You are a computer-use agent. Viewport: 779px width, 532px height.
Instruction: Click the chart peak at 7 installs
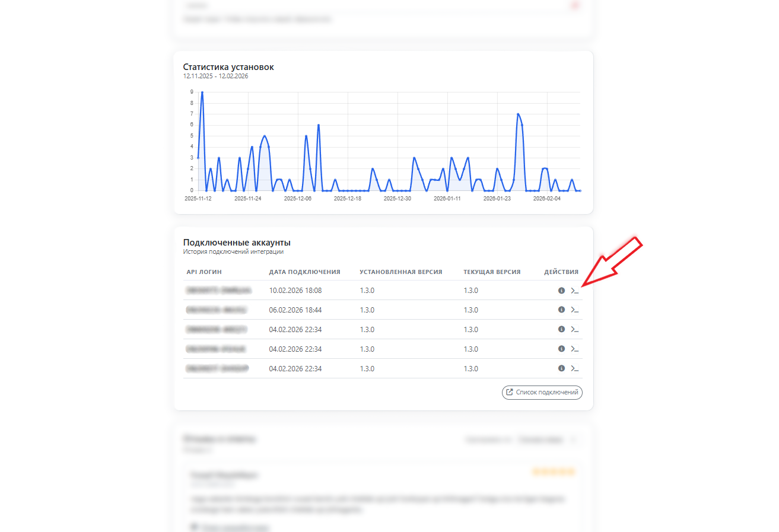518,114
